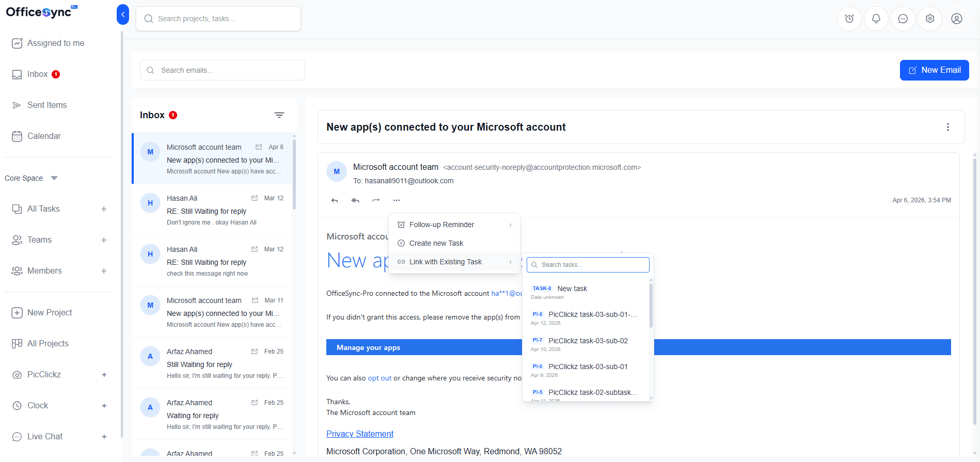Open Hasan Ali email "Don't ignore me"
Screen dimensions: 980x462
[x=212, y=210]
